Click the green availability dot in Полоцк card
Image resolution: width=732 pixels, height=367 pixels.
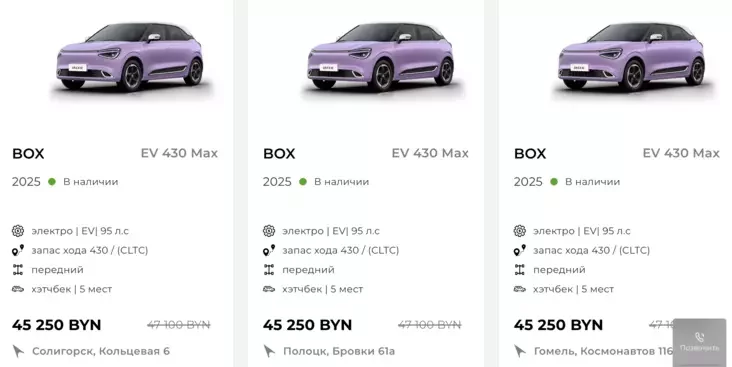303,182
